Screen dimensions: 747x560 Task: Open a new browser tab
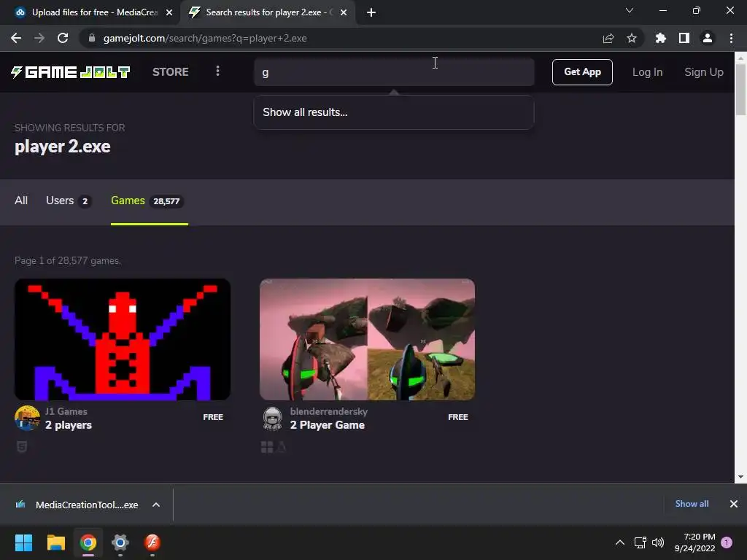(371, 12)
